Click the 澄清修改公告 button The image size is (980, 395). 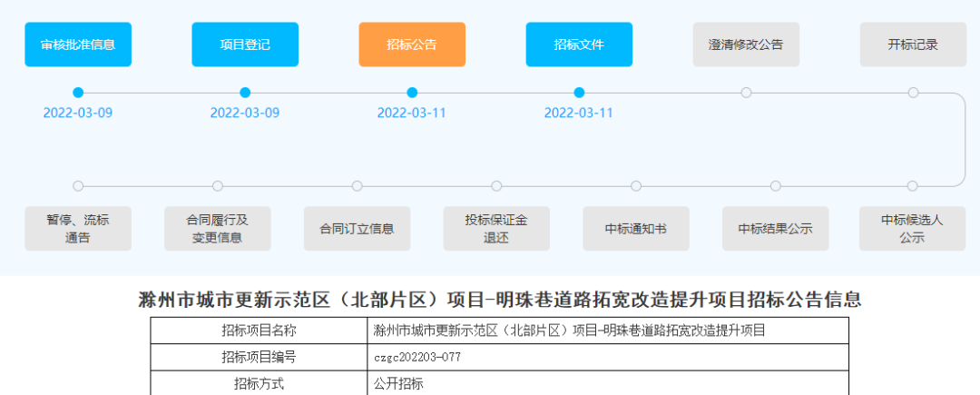[746, 44]
